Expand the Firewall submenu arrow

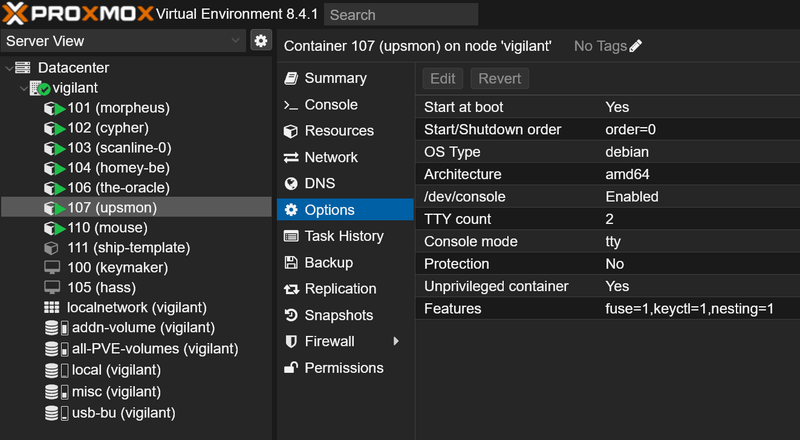tap(396, 341)
